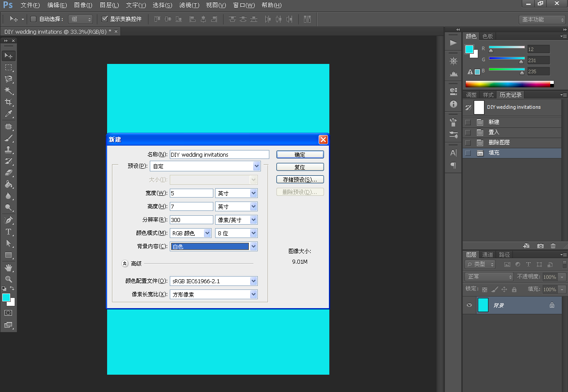This screenshot has height=392, width=568.
Task: Open the 滤镜 menu
Action: click(189, 5)
